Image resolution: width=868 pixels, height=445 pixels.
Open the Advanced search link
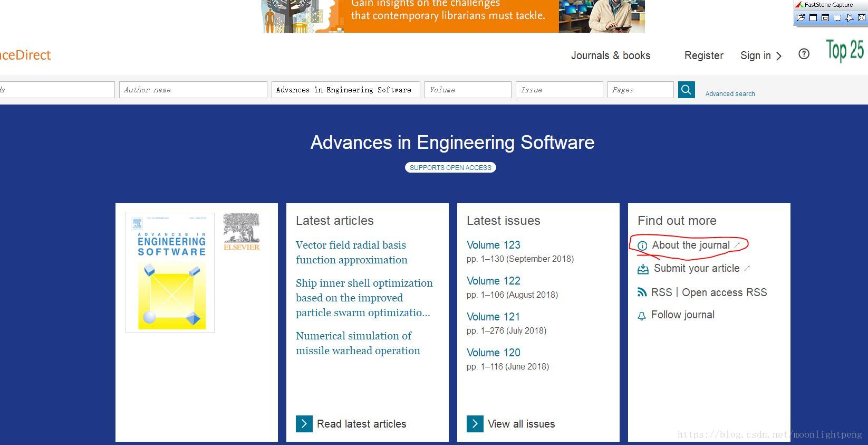[730, 93]
